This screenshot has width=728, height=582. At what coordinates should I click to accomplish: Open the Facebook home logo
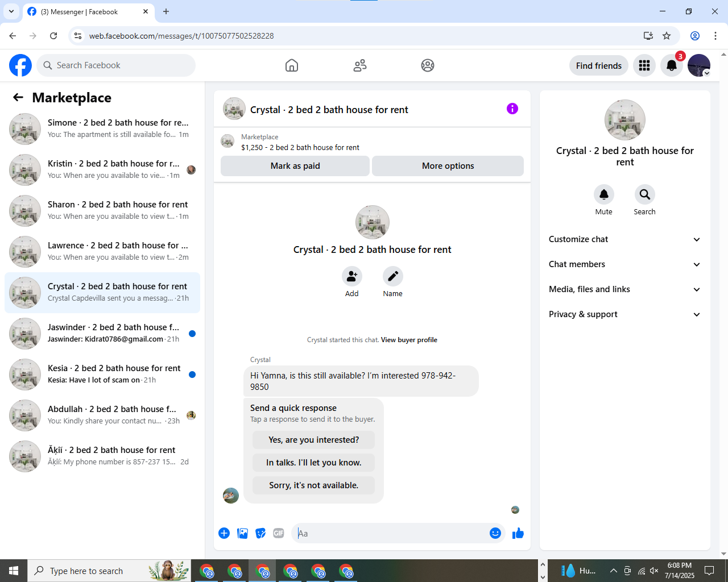tap(20, 65)
